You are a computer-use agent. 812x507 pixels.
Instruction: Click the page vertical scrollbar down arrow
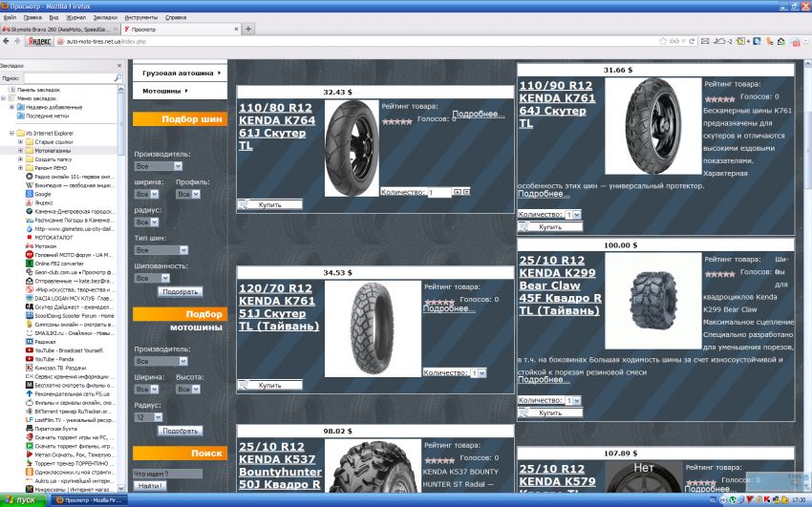coord(807,488)
